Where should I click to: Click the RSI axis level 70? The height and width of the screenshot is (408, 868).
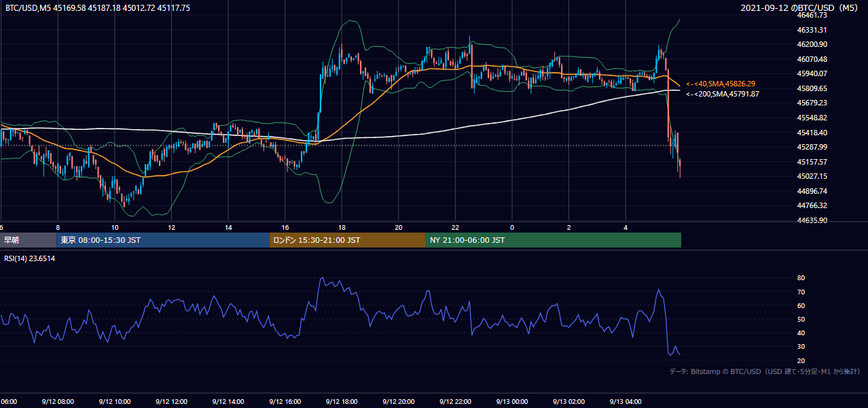coord(801,292)
